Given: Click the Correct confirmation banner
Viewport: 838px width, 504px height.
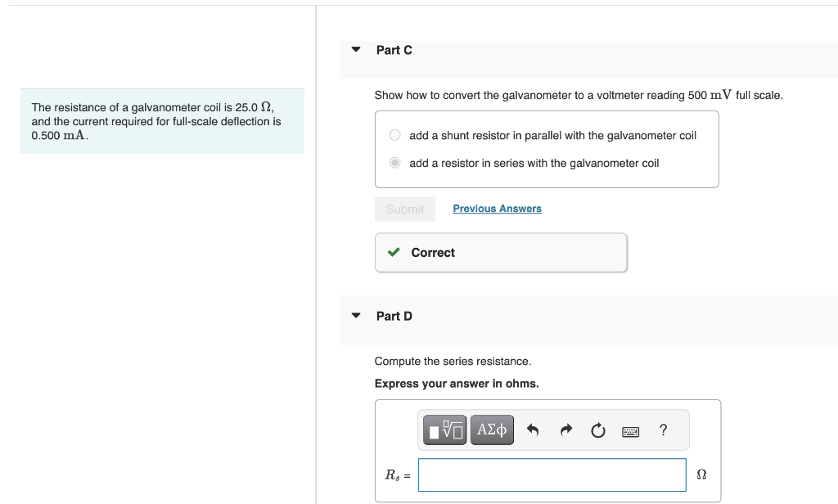Looking at the screenshot, I should (x=500, y=252).
